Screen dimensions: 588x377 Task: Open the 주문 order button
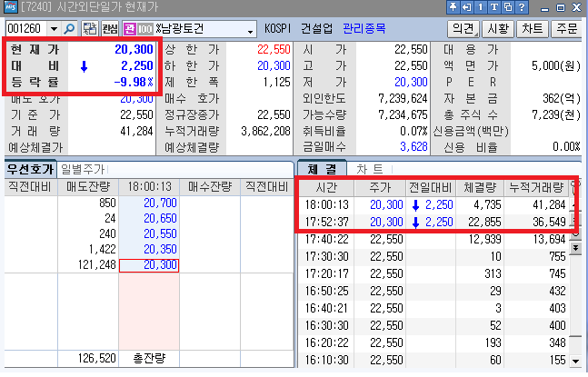pos(566,28)
